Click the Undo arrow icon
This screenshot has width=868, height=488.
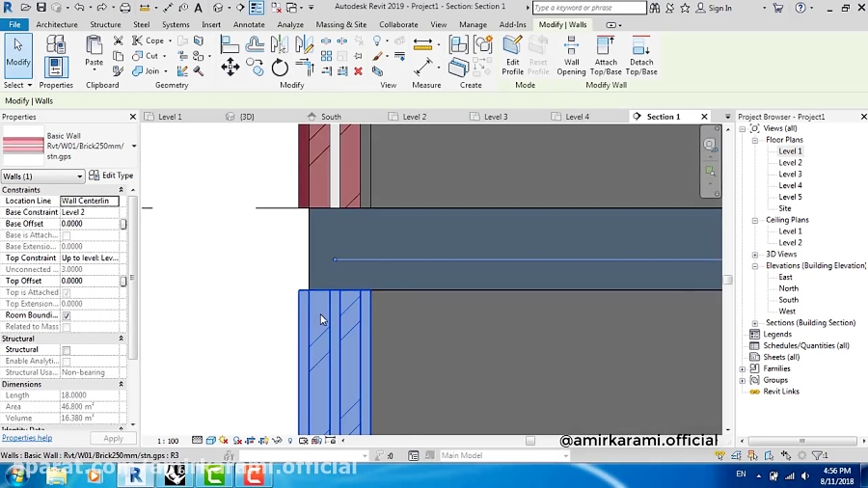79,8
